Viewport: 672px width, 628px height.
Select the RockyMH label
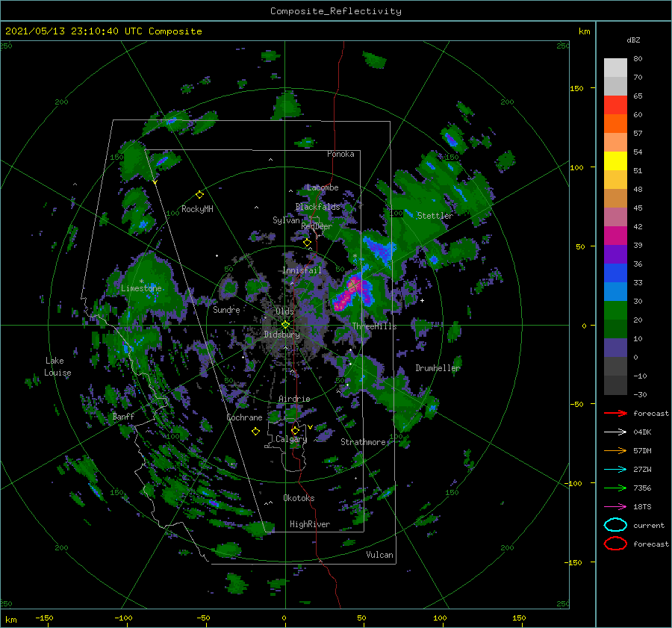197,209
